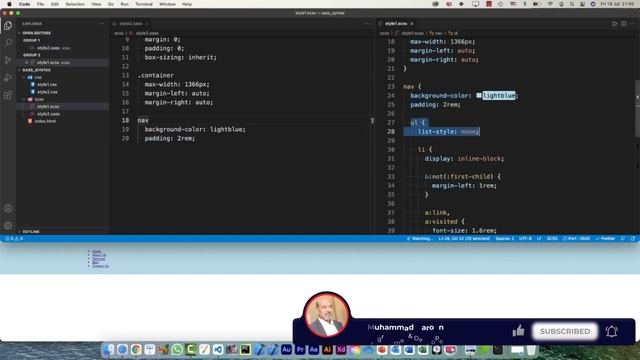
Task: Click the Spaces: 2 indentation indicator
Action: click(x=505, y=238)
